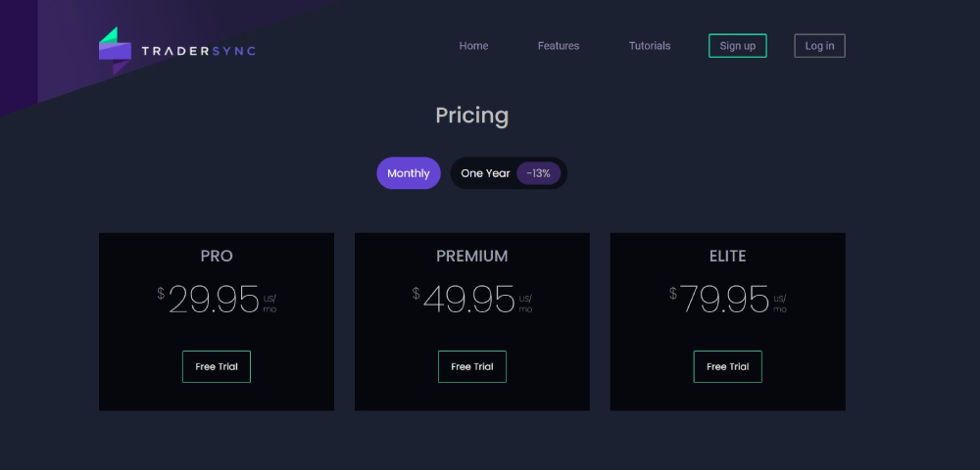Click the TRADERSYNC wordmark text
Viewport: 980px width, 470px height.
198,51
